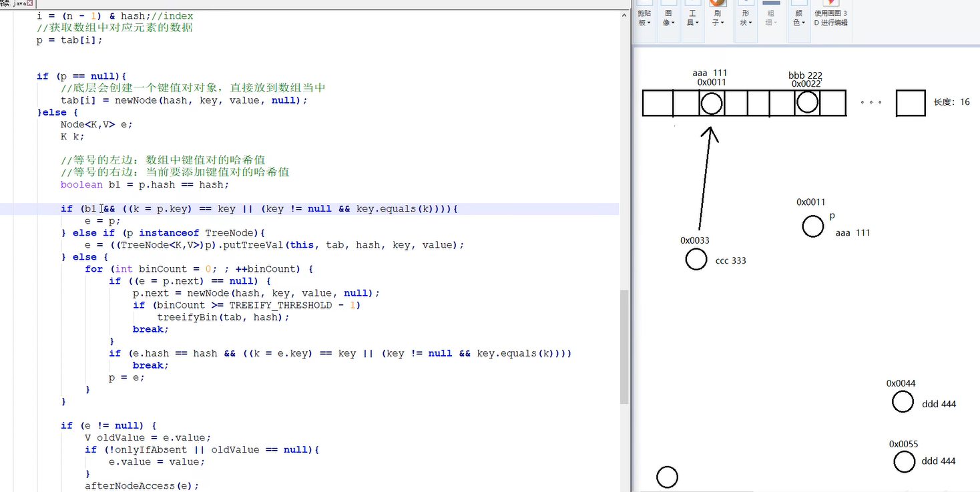
Task: Expand the Brushes dropdown arrow
Action: [x=723, y=23]
